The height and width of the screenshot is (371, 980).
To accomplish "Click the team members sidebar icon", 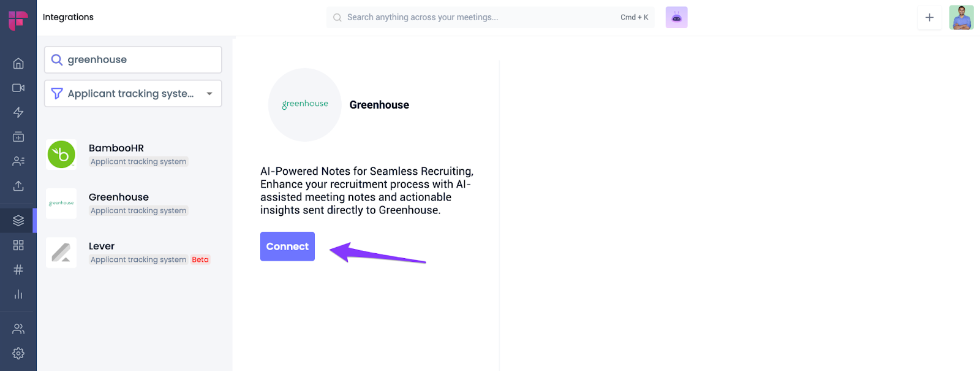I will 18,329.
